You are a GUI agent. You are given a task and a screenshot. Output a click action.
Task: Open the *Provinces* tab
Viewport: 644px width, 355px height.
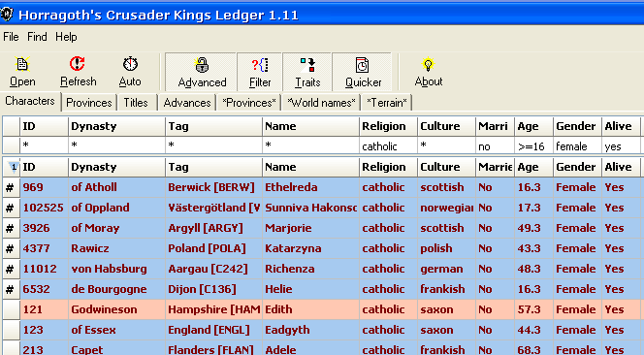249,103
